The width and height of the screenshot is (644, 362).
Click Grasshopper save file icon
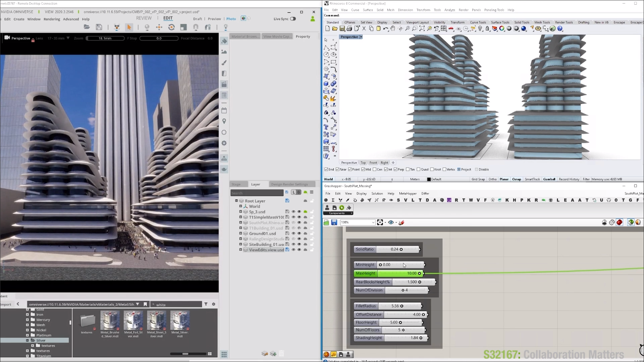[334, 223]
